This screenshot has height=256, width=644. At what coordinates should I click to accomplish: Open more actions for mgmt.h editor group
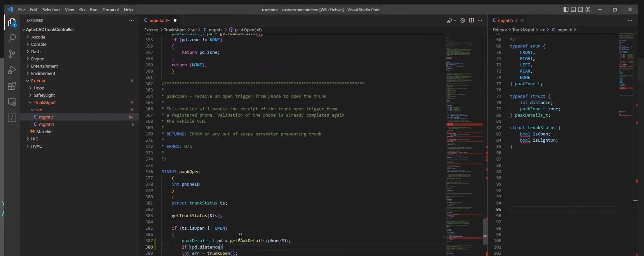coord(630,21)
